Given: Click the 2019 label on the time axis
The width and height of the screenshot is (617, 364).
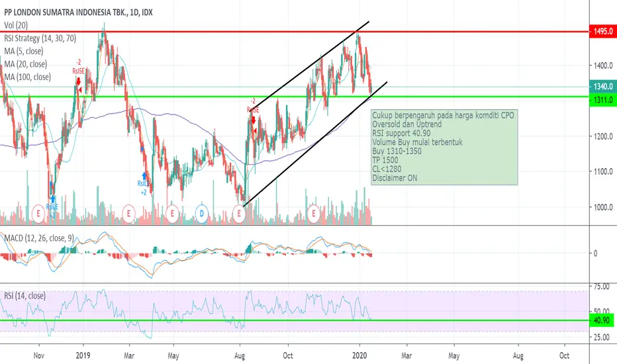Looking at the screenshot, I should pos(83,356).
